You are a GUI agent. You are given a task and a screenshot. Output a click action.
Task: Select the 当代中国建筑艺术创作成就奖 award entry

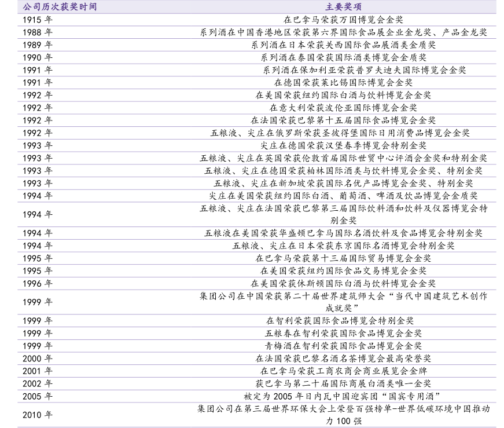(x=343, y=302)
